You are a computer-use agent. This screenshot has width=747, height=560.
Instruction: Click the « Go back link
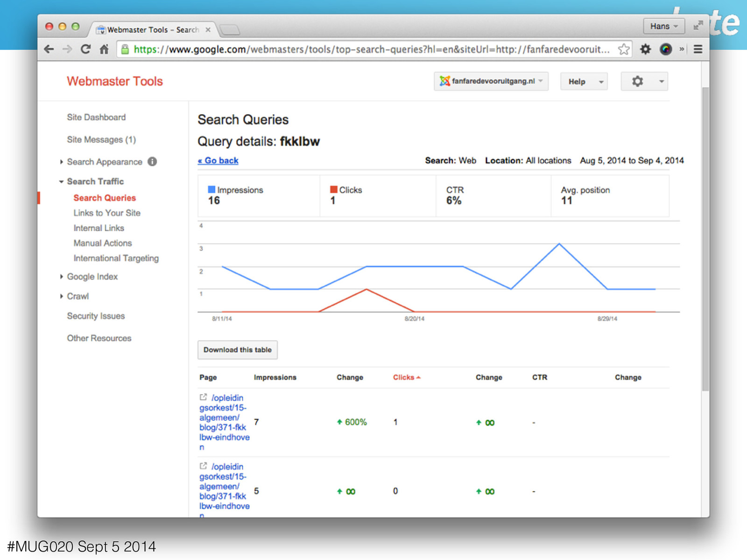[x=218, y=161]
